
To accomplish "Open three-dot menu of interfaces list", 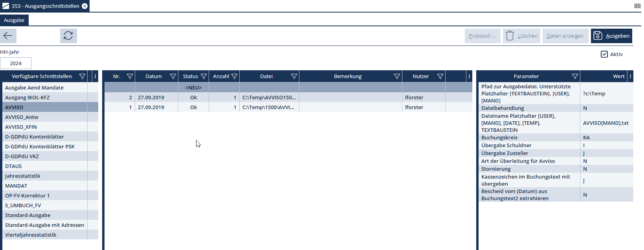I will point(95,77).
